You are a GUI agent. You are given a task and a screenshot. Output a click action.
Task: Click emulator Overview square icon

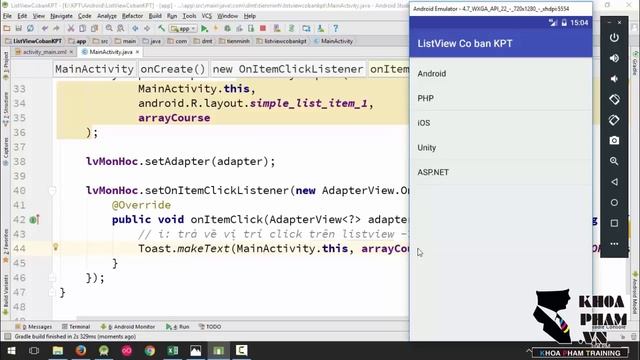point(614,223)
